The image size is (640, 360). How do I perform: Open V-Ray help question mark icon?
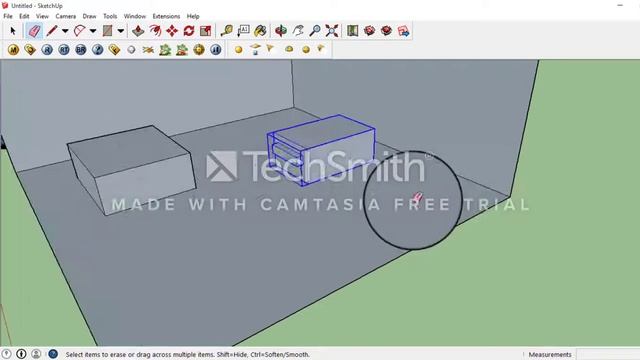click(98, 50)
